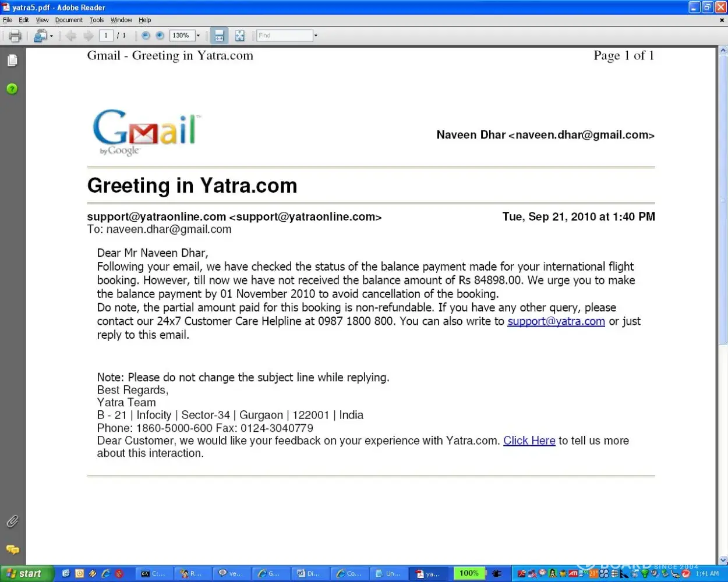The image size is (728, 582).
Task: Click the zoom in plus button
Action: pos(160,36)
